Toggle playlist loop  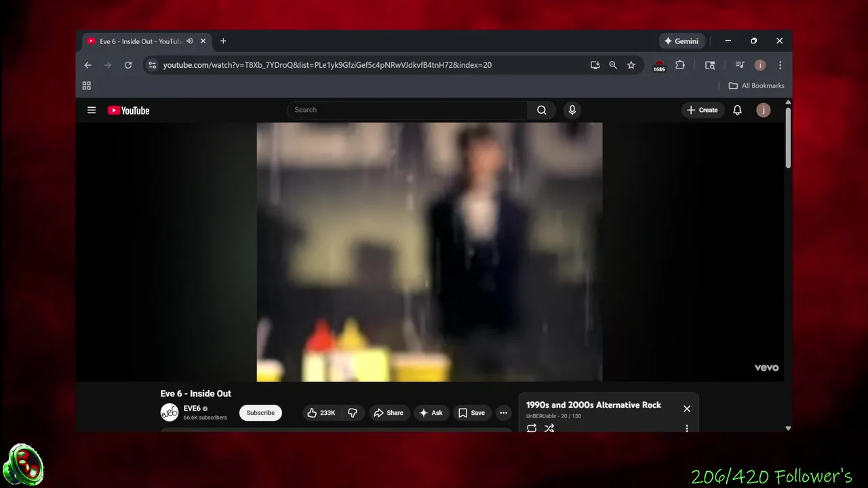click(x=532, y=428)
